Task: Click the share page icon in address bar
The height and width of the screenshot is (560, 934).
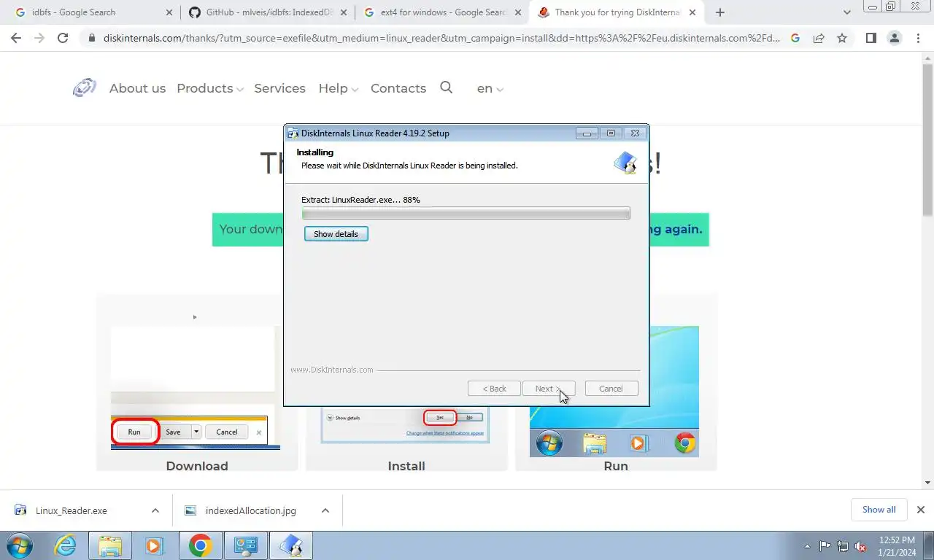Action: [819, 38]
